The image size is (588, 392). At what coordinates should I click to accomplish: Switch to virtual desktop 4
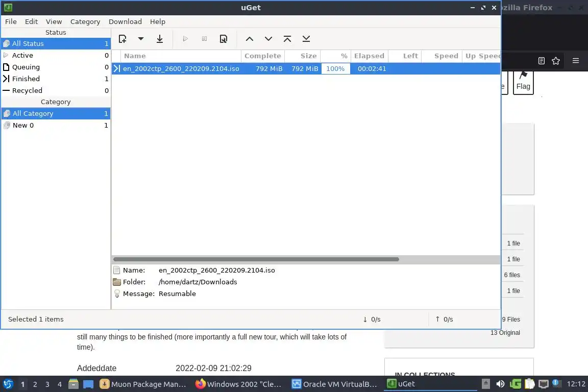point(60,384)
